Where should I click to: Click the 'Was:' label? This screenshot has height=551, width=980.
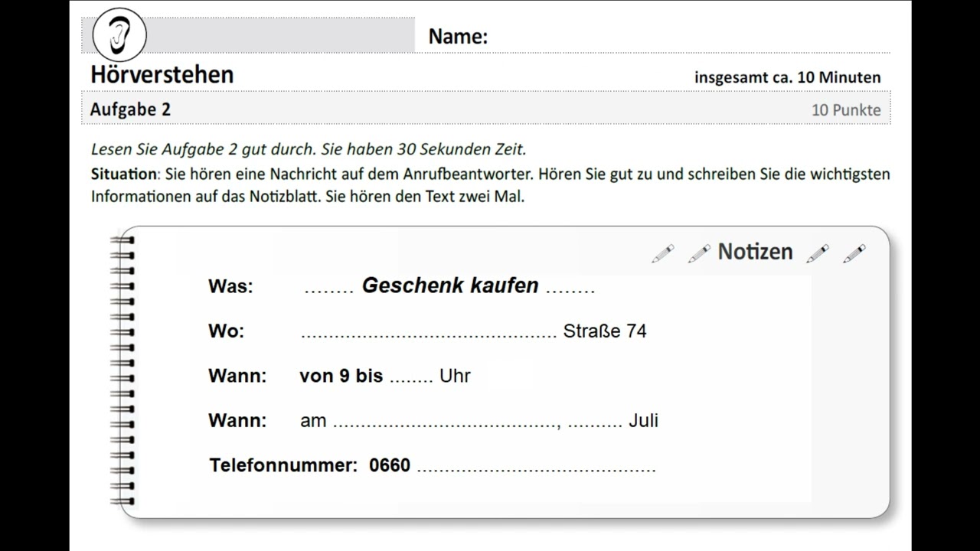click(230, 286)
